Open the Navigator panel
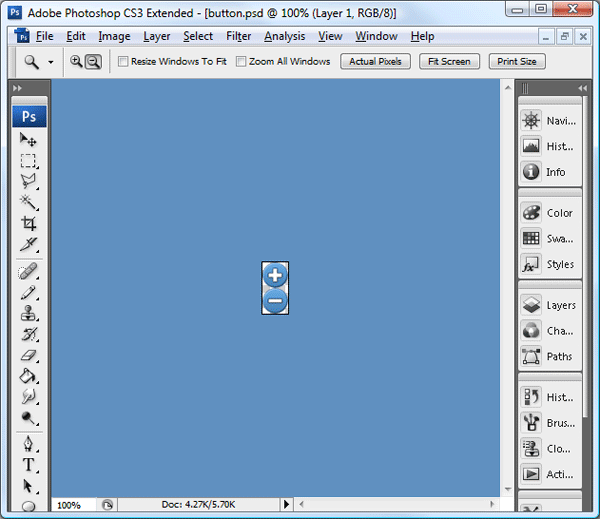This screenshot has height=519, width=600. coord(548,120)
